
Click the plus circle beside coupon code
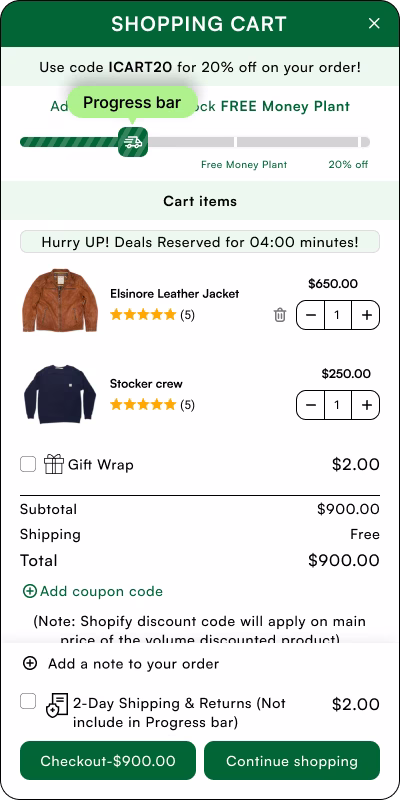[x=30, y=591]
